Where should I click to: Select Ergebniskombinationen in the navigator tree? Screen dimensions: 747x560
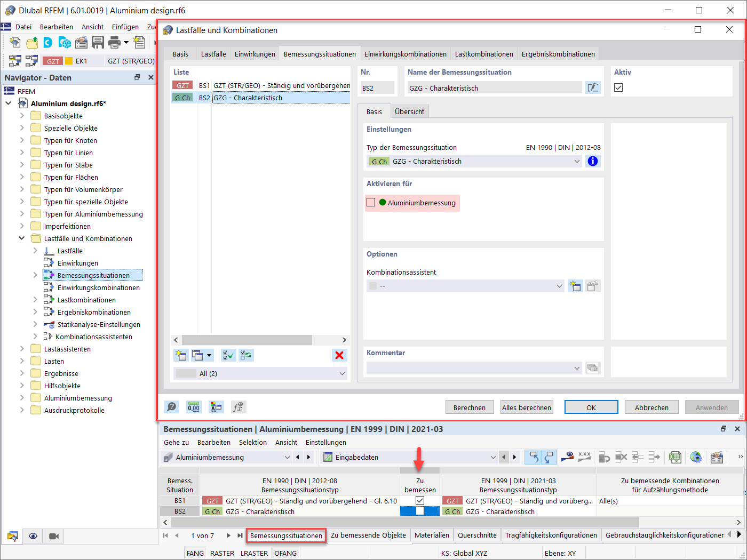94,312
